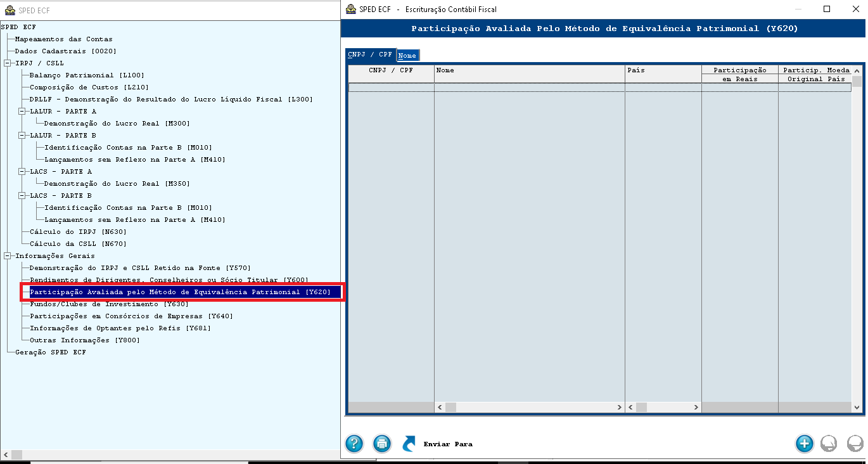Click the printer icon
This screenshot has height=464, width=868.
[x=382, y=444]
